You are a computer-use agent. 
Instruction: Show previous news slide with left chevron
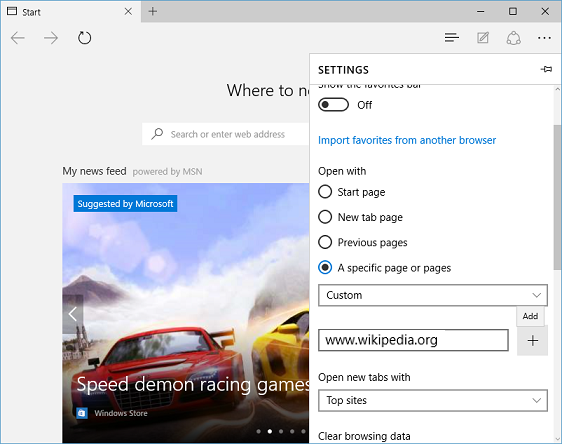pos(73,314)
